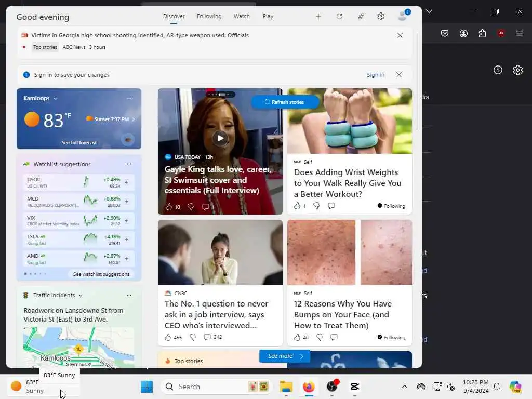Dismiss the sign in notice
Screen dimensions: 532x399
pyautogui.click(x=399, y=75)
